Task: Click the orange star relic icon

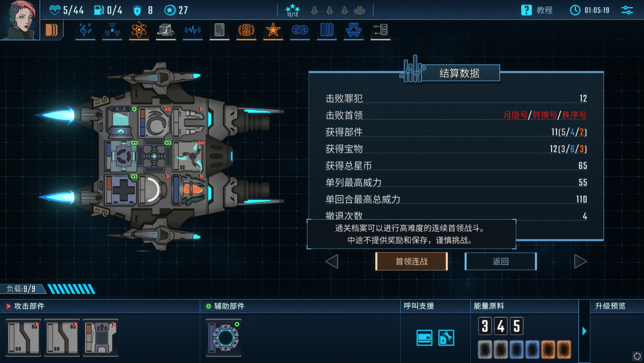Action: [273, 31]
